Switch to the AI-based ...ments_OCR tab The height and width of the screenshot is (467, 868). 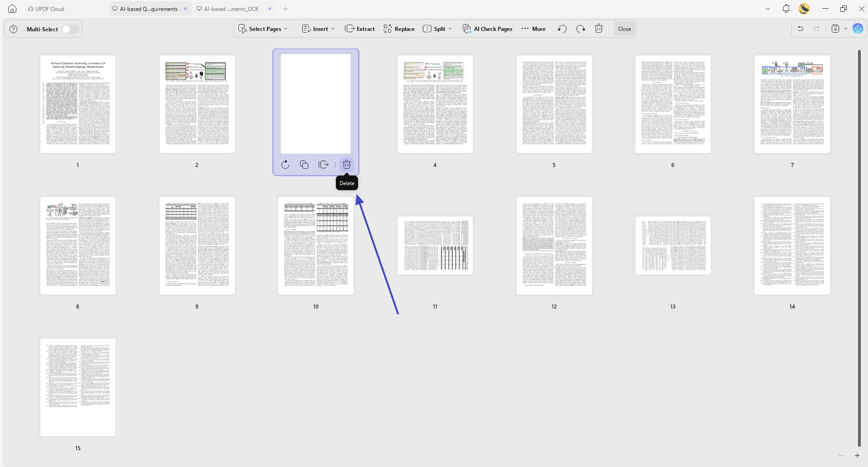point(232,9)
